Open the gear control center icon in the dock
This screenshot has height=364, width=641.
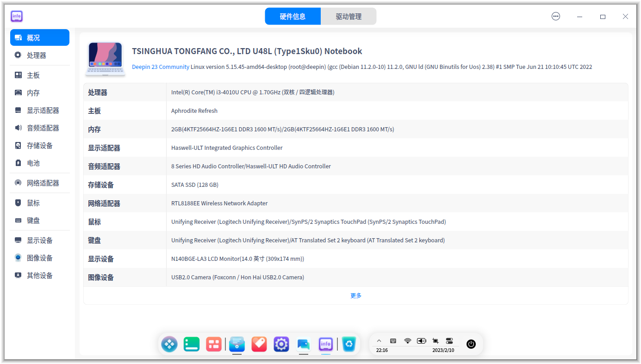(x=281, y=344)
